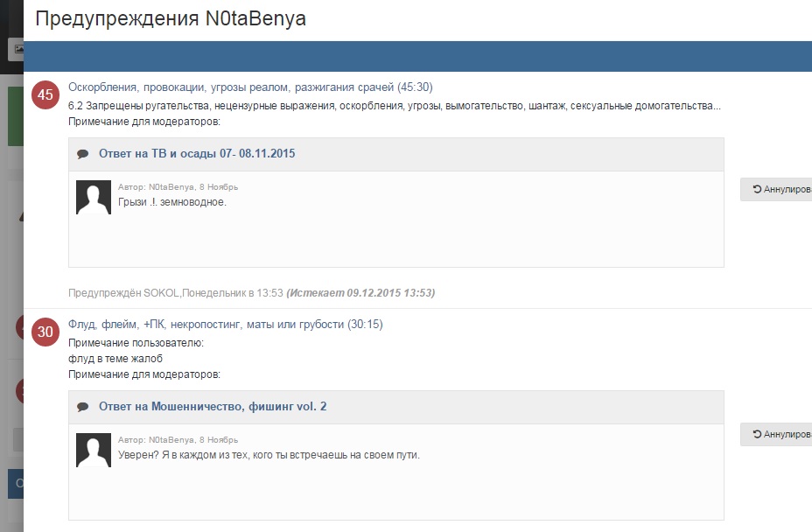Click Аннулировать button for the 30-point warning
The height and width of the screenshot is (532, 812).
776,434
